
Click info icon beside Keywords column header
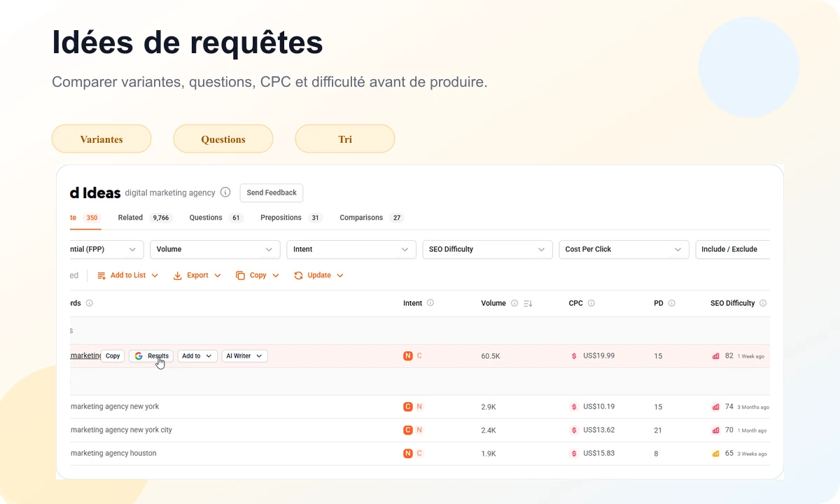[90, 303]
